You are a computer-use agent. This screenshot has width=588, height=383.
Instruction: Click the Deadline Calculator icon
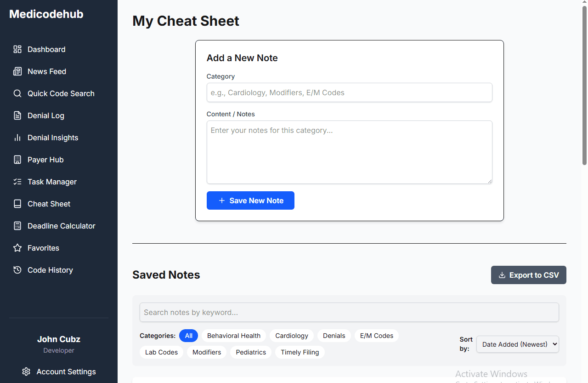pos(17,226)
